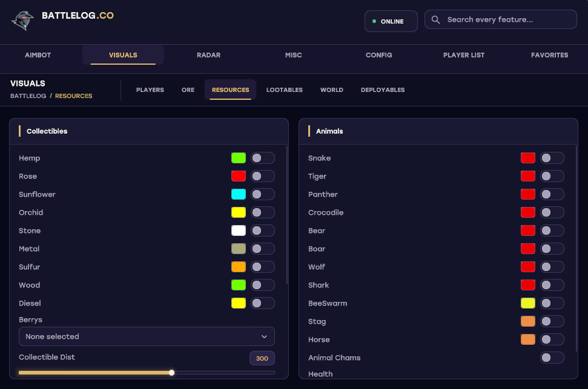Click the Berrys dropdown chevron arrow
Image resolution: width=588 pixels, height=389 pixels.
[x=264, y=336]
